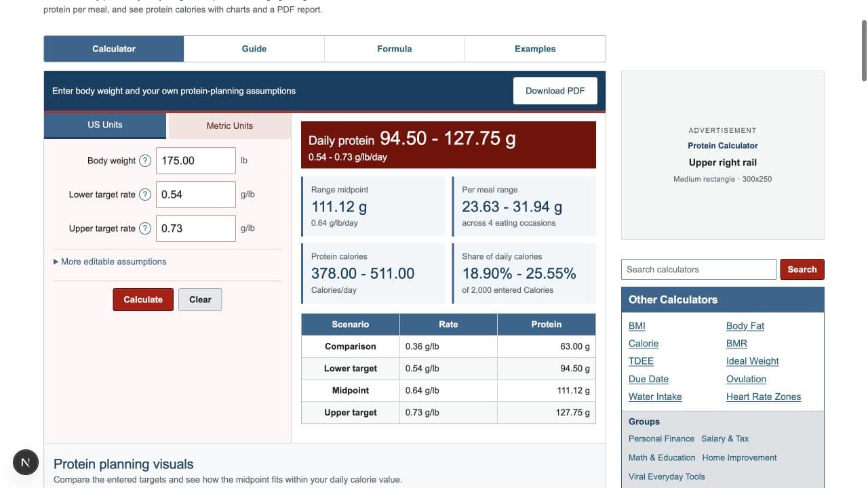Switch to Metric Units

coord(230,126)
